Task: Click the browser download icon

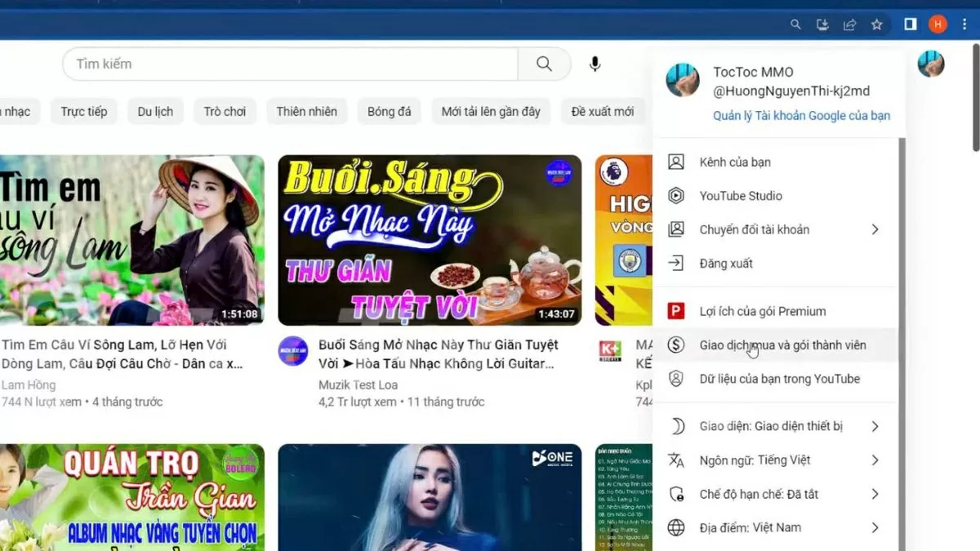Action: 822,24
